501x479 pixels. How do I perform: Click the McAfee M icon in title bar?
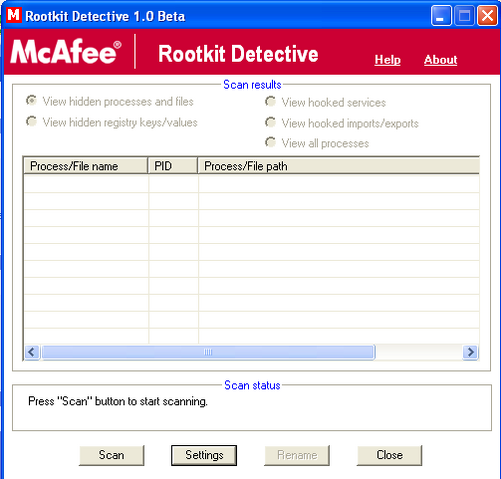(14, 15)
